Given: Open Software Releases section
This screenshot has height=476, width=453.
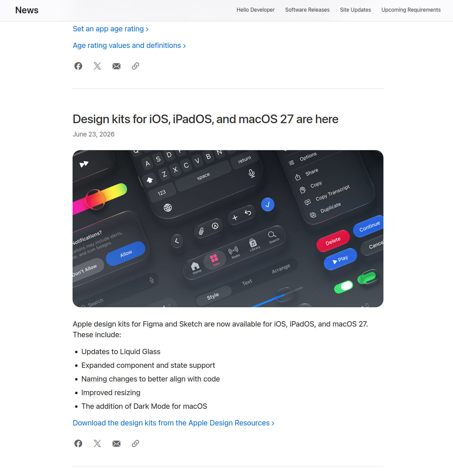Looking at the screenshot, I should (x=307, y=10).
